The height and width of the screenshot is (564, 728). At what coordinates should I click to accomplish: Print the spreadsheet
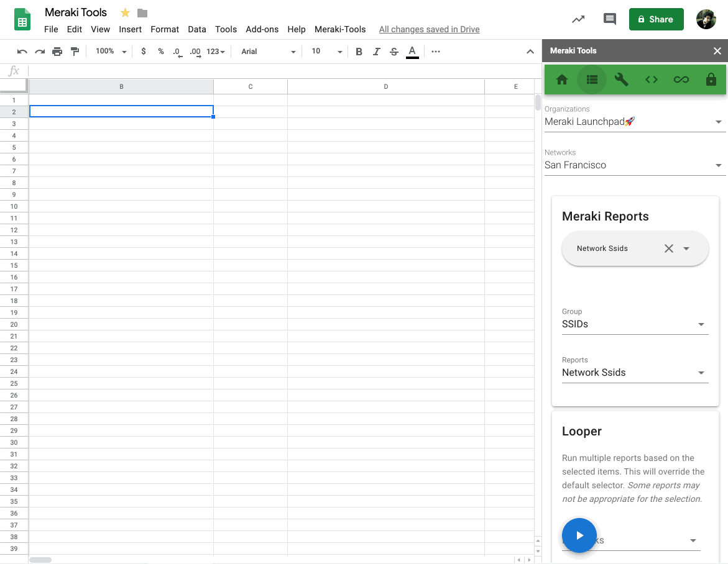[57, 52]
